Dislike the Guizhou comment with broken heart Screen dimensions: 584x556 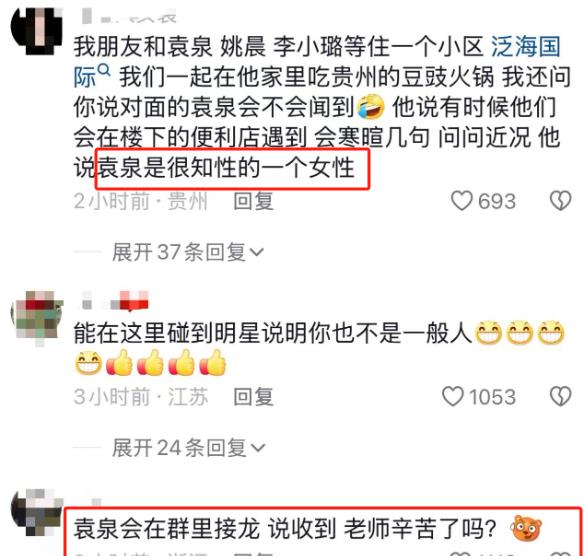point(561,201)
